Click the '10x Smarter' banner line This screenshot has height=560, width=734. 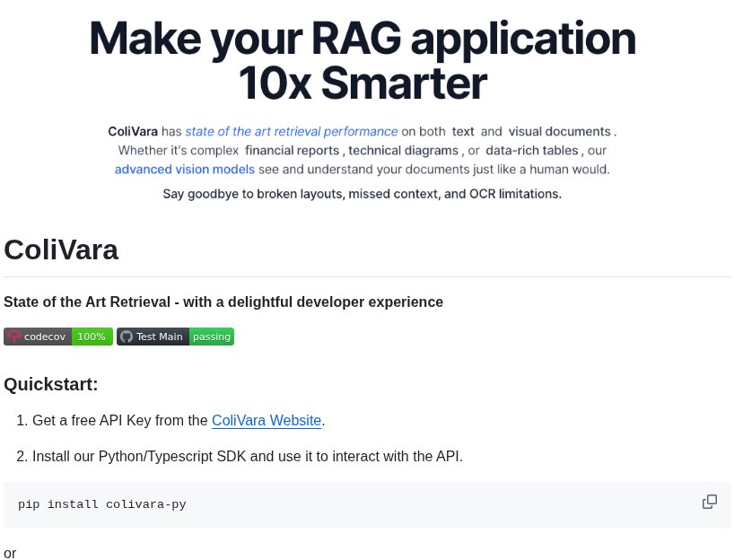coord(363,83)
